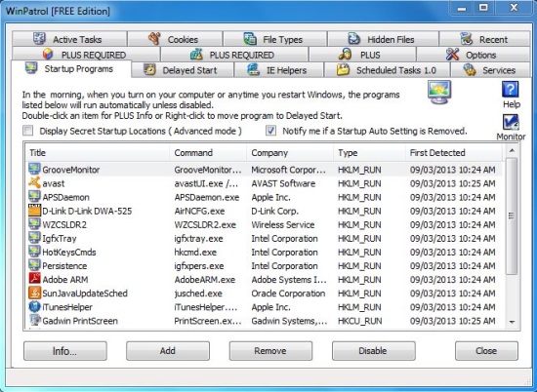537x392 pixels.
Task: Click the HotKeysCmds row icon
Action: click(34, 252)
